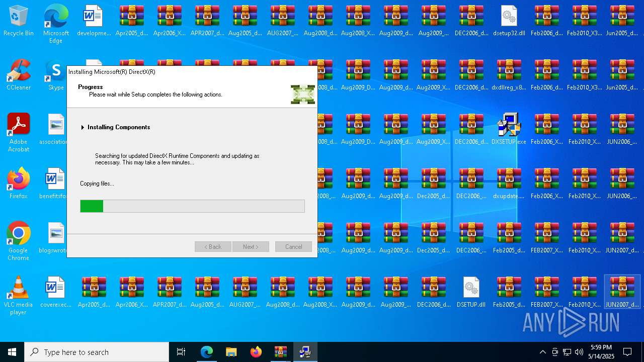644x362 pixels.
Task: Show hidden system tray icons
Action: point(542,352)
